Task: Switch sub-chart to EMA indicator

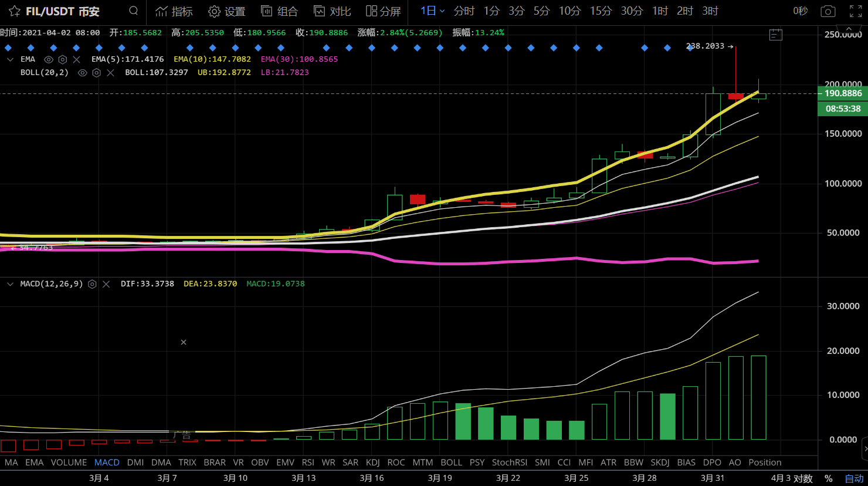Action: click(x=35, y=463)
